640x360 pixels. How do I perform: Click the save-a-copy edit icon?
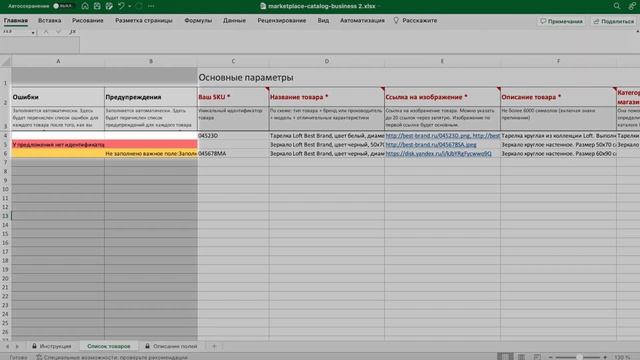pyautogui.click(x=109, y=6)
